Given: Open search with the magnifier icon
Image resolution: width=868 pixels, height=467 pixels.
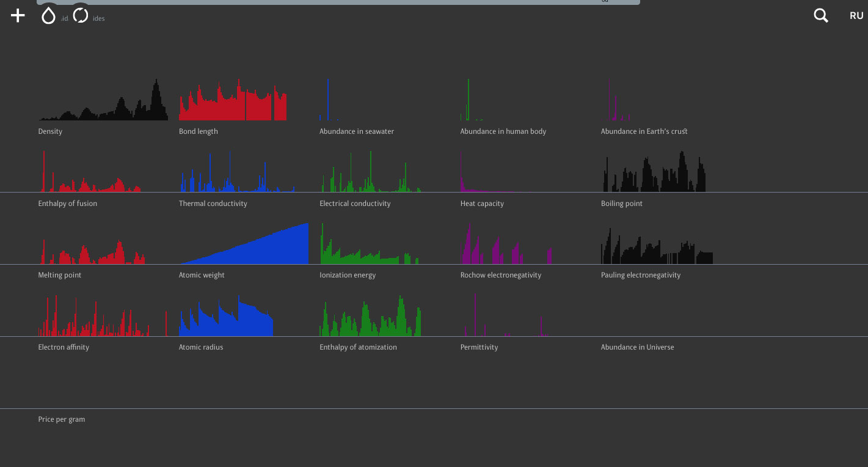Looking at the screenshot, I should pos(821,16).
